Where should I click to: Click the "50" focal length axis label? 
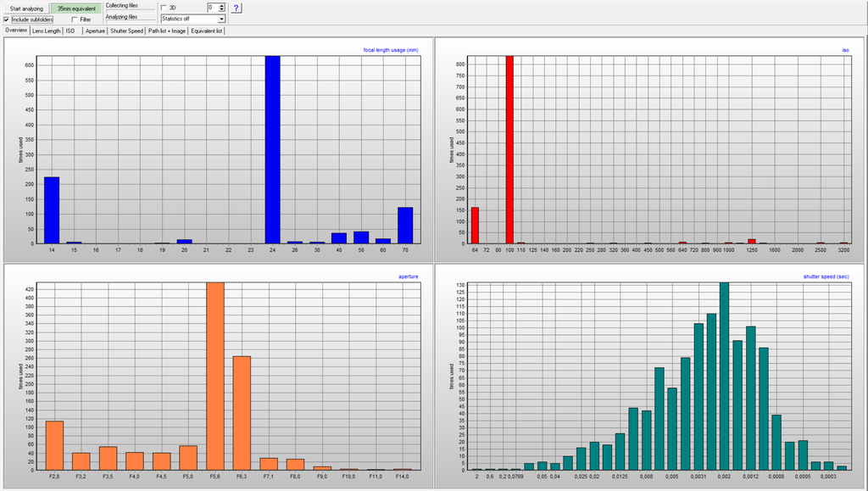point(361,250)
